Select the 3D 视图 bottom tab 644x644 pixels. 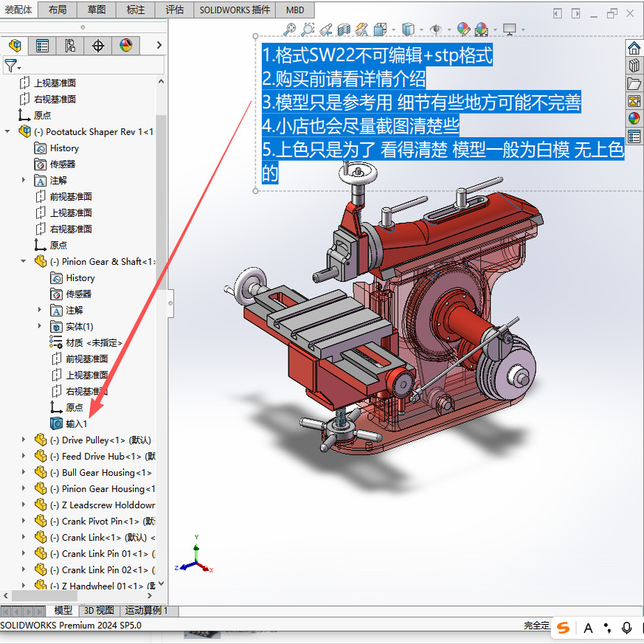99,611
